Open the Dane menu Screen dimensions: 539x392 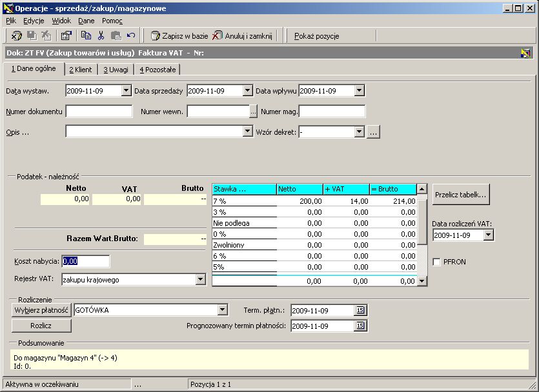pos(86,21)
